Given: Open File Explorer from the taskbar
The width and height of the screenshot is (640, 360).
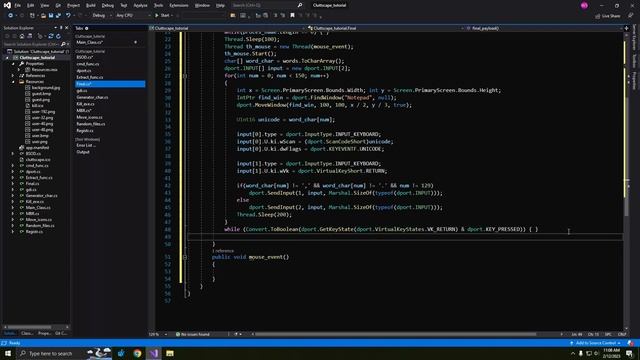Looking at the screenshot, I should pos(170,353).
